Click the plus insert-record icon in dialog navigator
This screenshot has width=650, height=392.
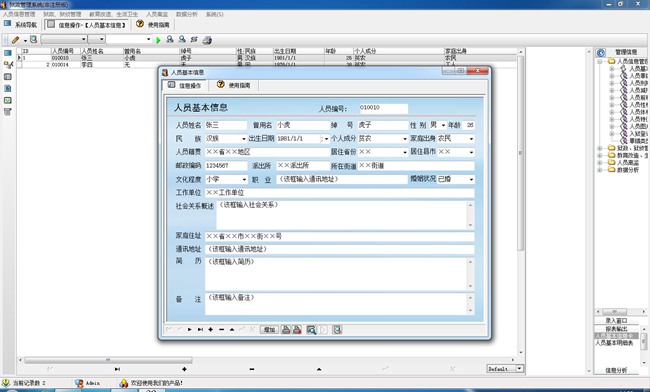click(211, 329)
